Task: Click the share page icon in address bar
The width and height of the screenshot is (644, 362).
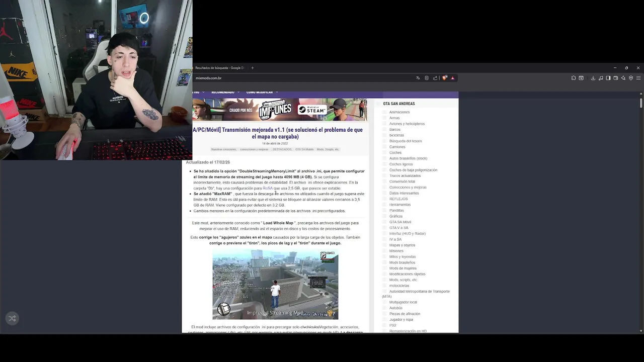Action: [x=435, y=78]
